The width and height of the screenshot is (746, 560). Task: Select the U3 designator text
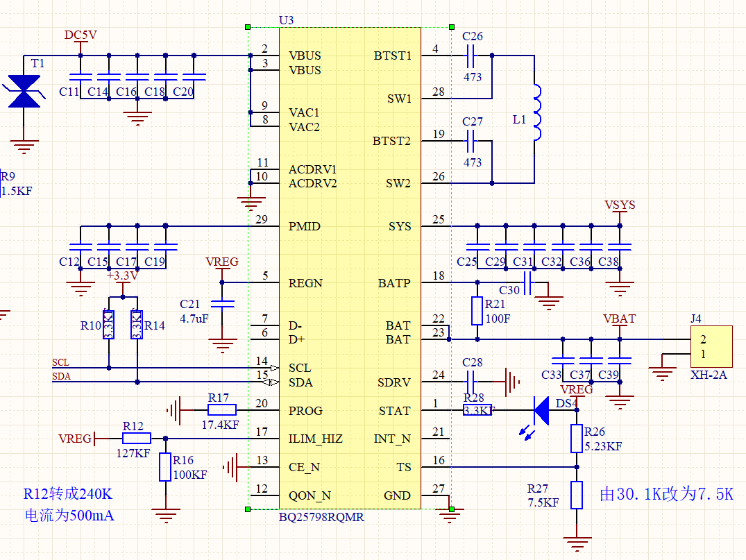[287, 20]
